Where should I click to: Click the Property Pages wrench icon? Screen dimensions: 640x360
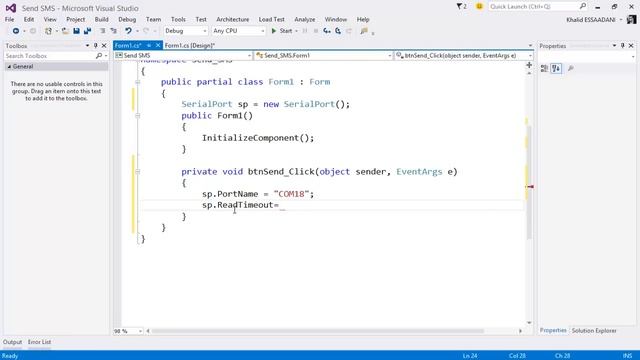point(571,69)
